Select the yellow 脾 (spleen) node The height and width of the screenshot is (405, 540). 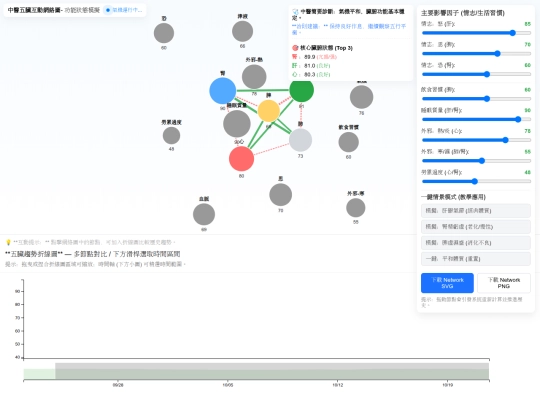(269, 111)
